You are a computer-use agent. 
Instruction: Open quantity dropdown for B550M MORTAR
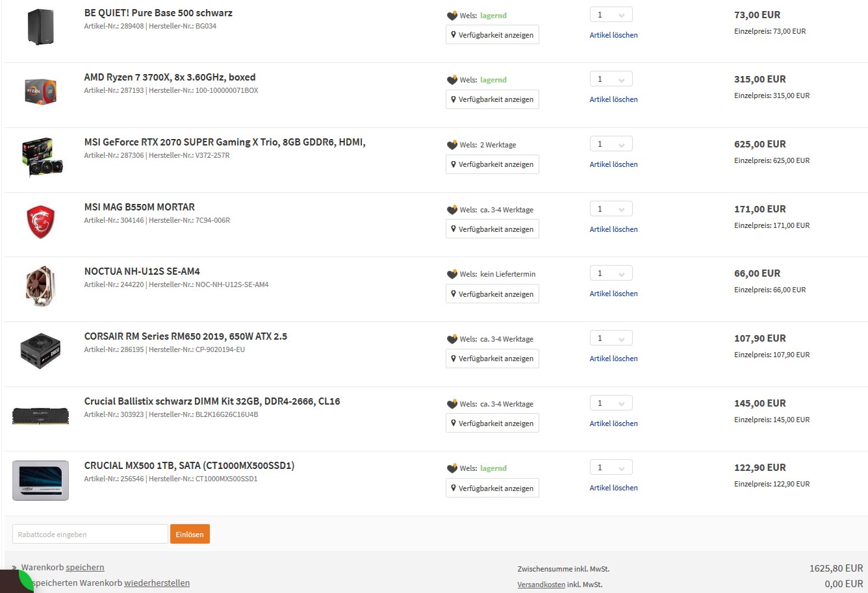point(611,209)
